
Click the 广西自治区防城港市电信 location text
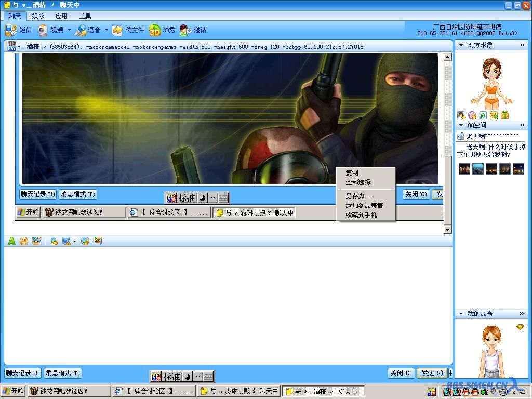[x=467, y=26]
